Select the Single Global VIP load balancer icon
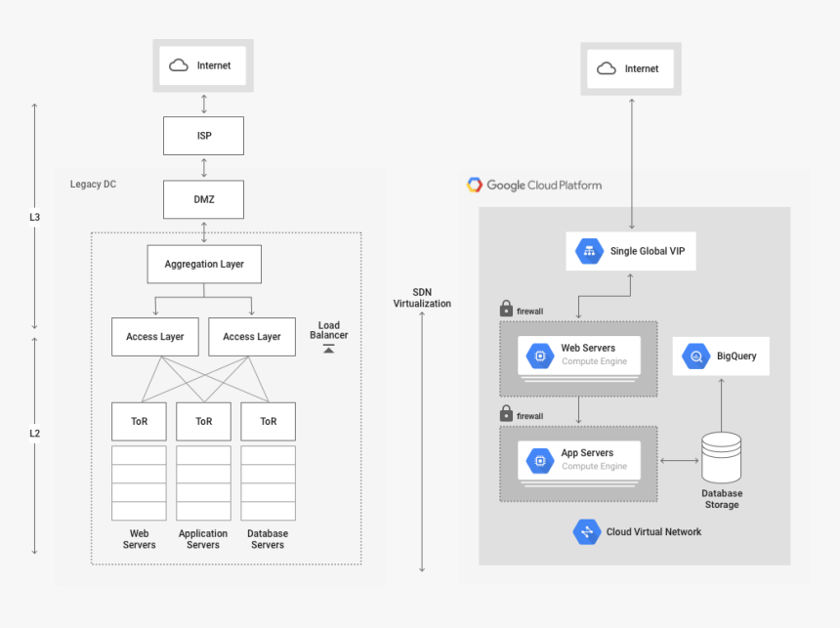 pos(589,251)
